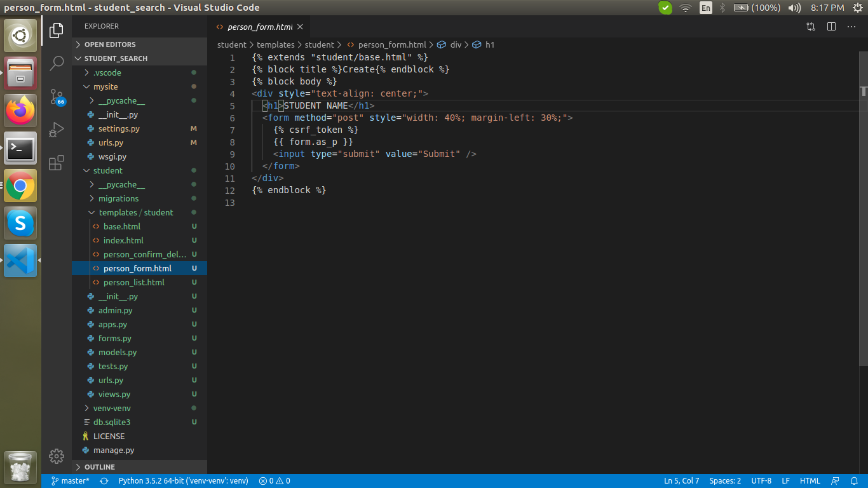The height and width of the screenshot is (488, 868).
Task: Launch Google Chrome from the dock
Action: coord(21,186)
